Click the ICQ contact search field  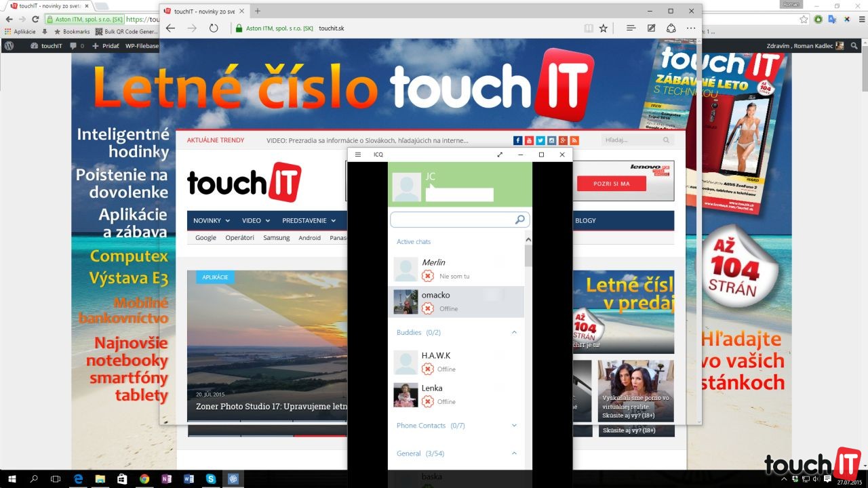pos(451,220)
